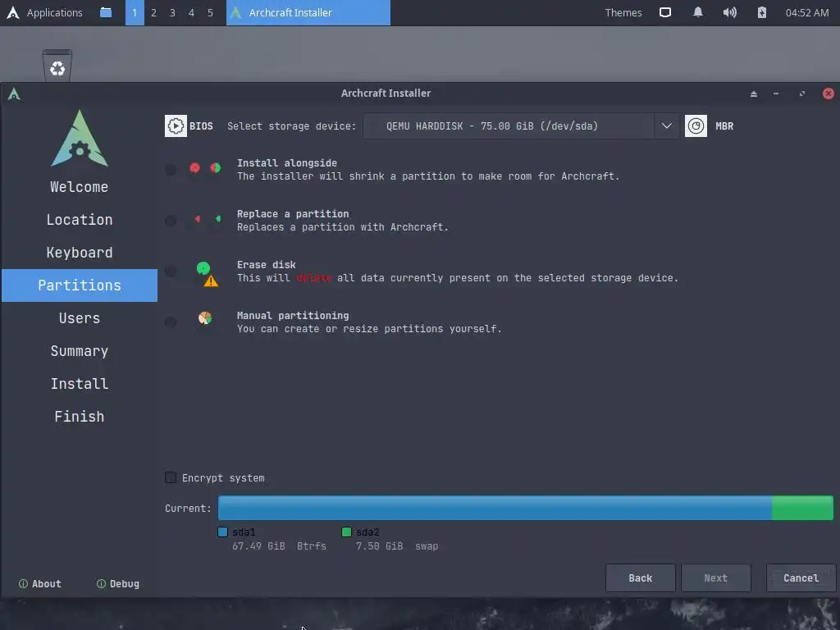Click the 'Select storage device:' label
The image size is (840, 630).
click(291, 126)
